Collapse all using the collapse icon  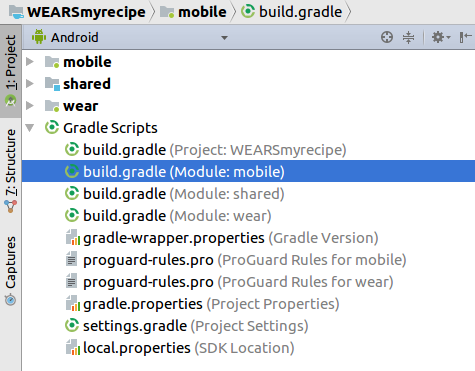point(408,37)
